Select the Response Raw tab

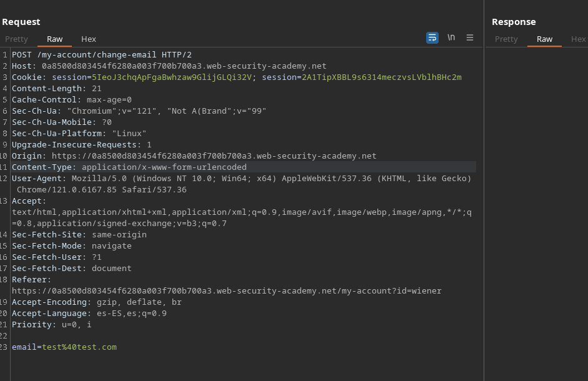[544, 39]
